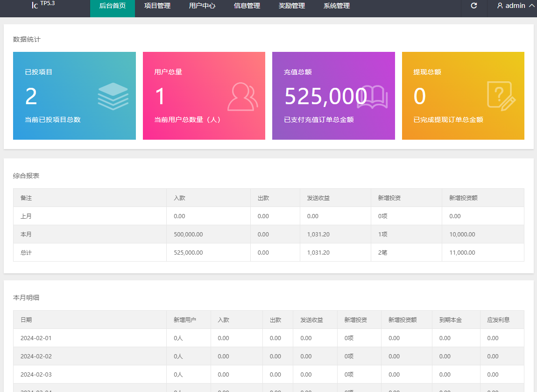Click the 已投项目 blue statistics card
Viewport: 537px width, 392px height.
(74, 96)
